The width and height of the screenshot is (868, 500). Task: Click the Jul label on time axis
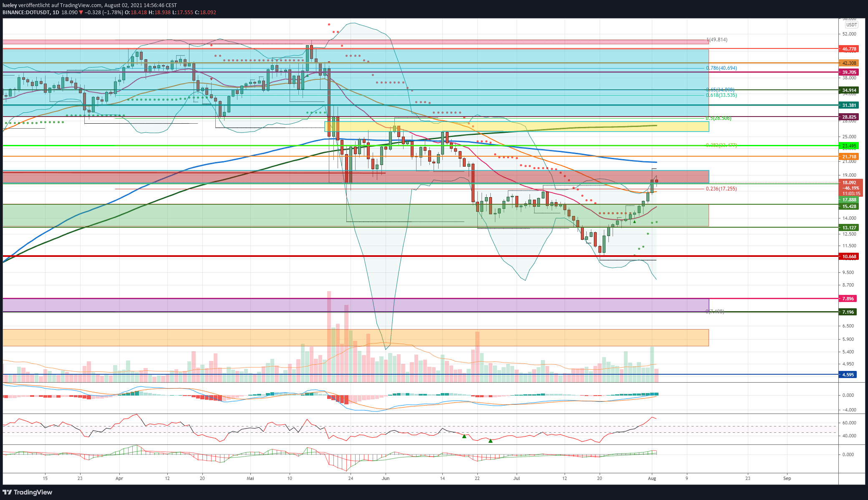point(517,478)
